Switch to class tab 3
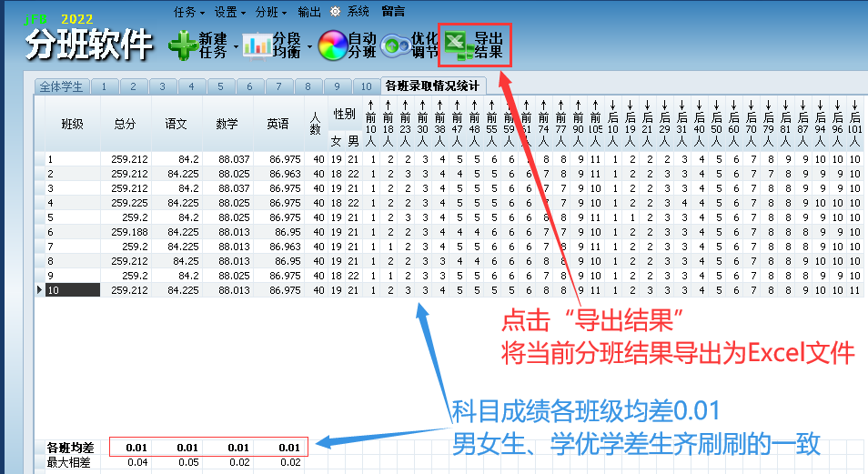Viewport: 868px width, 474px height. [x=162, y=86]
